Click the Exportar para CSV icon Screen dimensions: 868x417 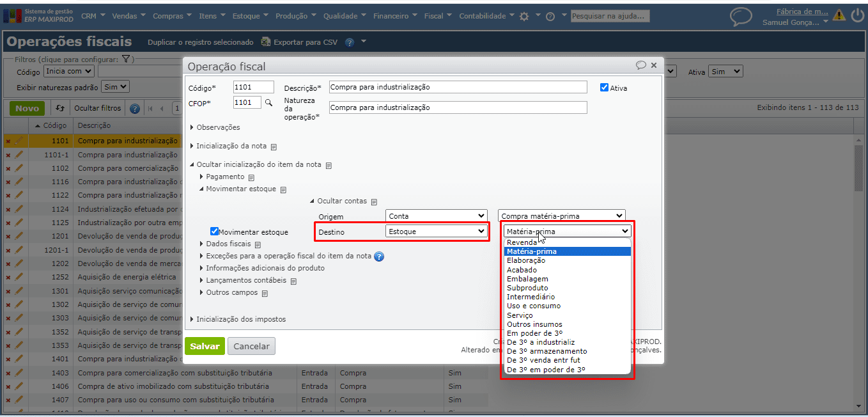click(x=266, y=42)
